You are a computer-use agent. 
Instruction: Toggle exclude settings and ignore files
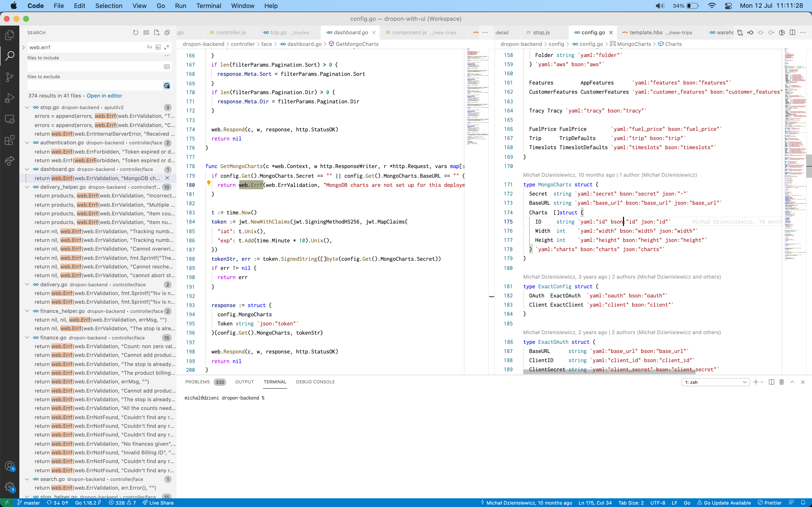pyautogui.click(x=167, y=85)
